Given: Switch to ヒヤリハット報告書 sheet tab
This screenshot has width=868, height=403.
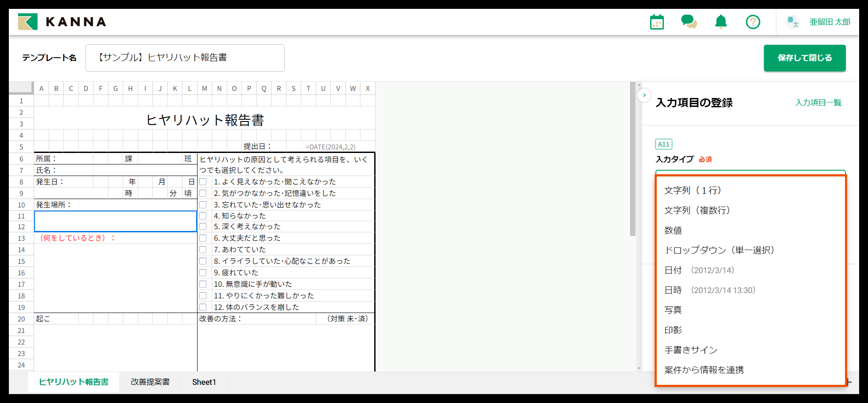Looking at the screenshot, I should tap(74, 382).
